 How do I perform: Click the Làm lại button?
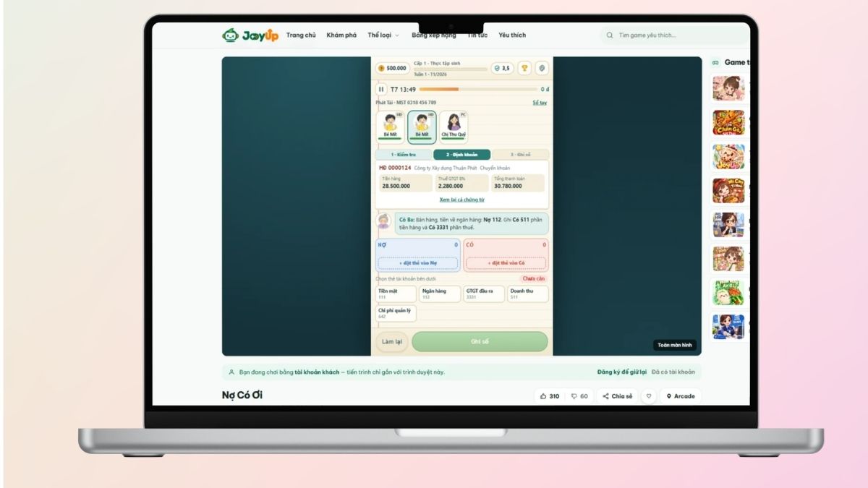[392, 341]
